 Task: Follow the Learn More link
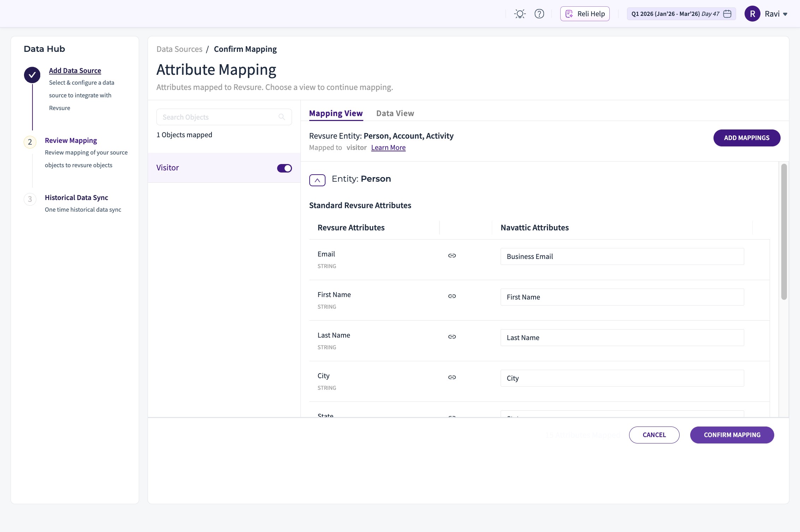coord(388,147)
